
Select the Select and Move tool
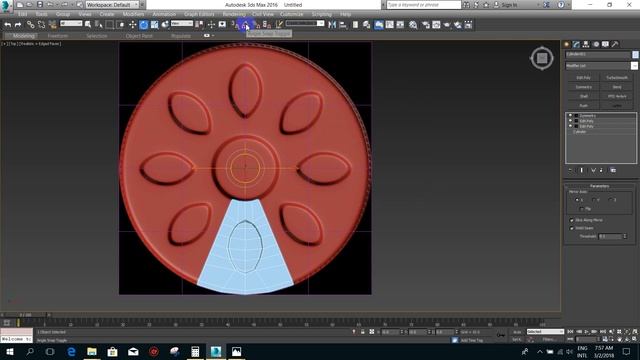click(x=133, y=25)
